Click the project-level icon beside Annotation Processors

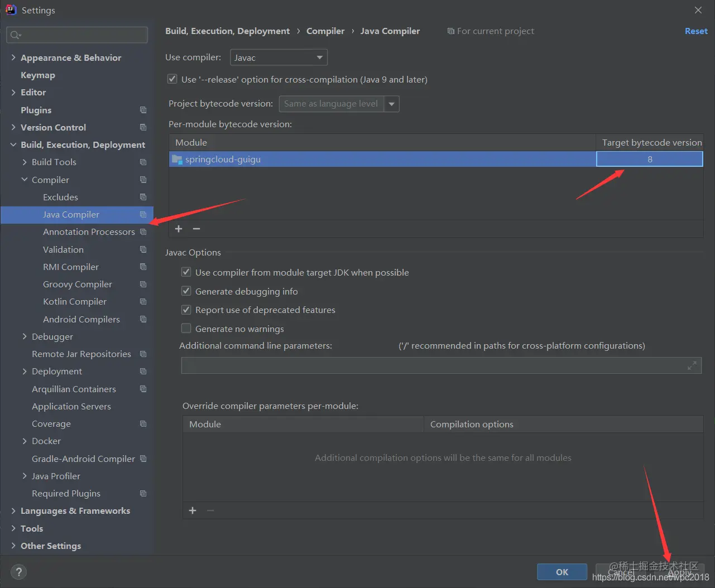tap(143, 232)
